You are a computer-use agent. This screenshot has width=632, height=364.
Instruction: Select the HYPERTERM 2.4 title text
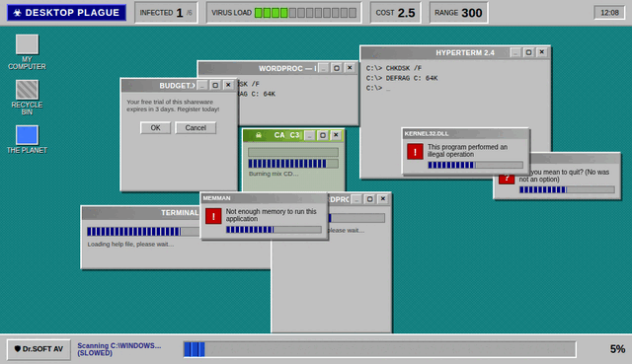(465, 52)
